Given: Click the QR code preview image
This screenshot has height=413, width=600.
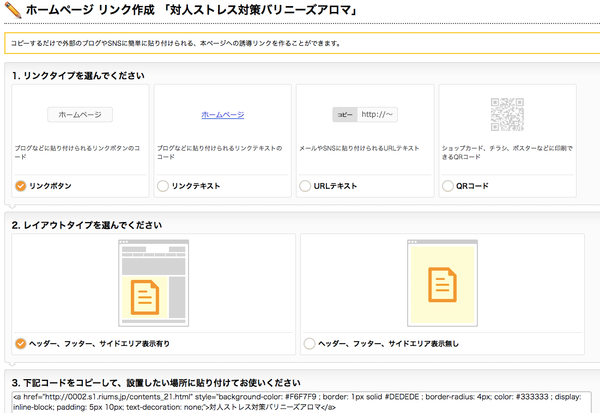Looking at the screenshot, I should click(x=507, y=114).
